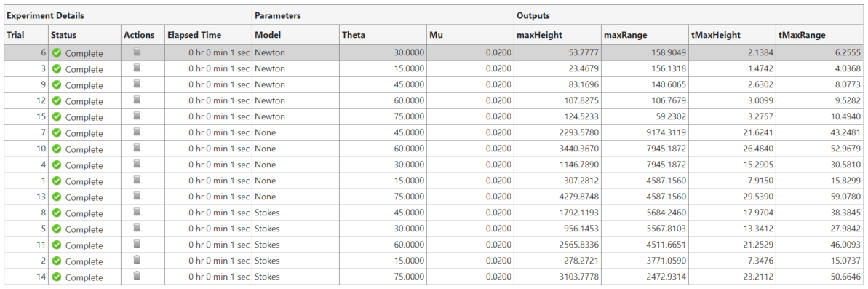Screen dimensions: 868x289
Task: Remove trial 9 with its trash icon
Action: [137, 84]
